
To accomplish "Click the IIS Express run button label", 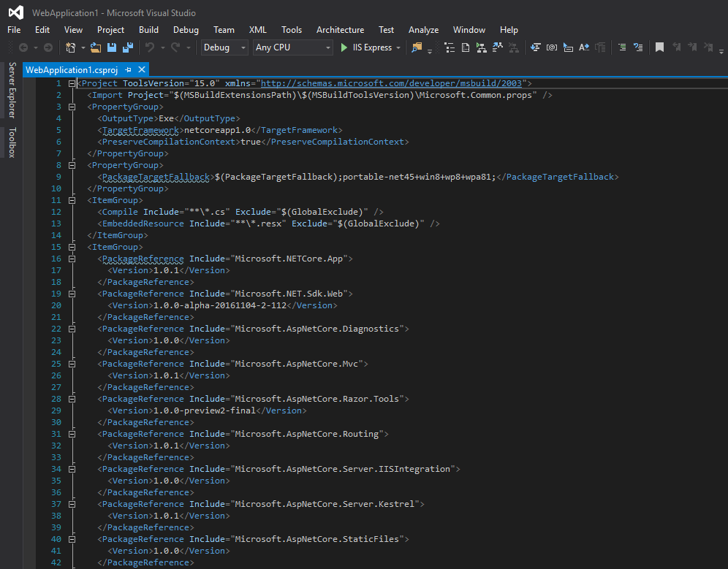I will point(372,47).
